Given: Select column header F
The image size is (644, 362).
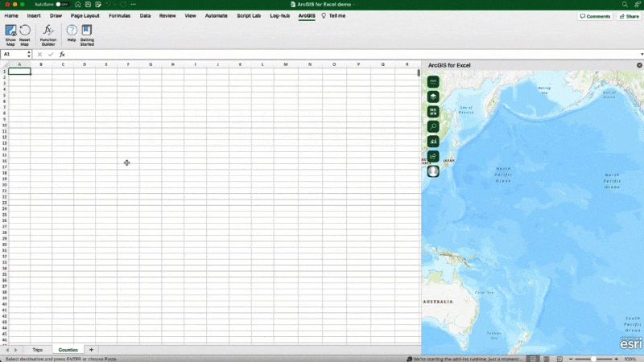Looking at the screenshot, I should 128,64.
